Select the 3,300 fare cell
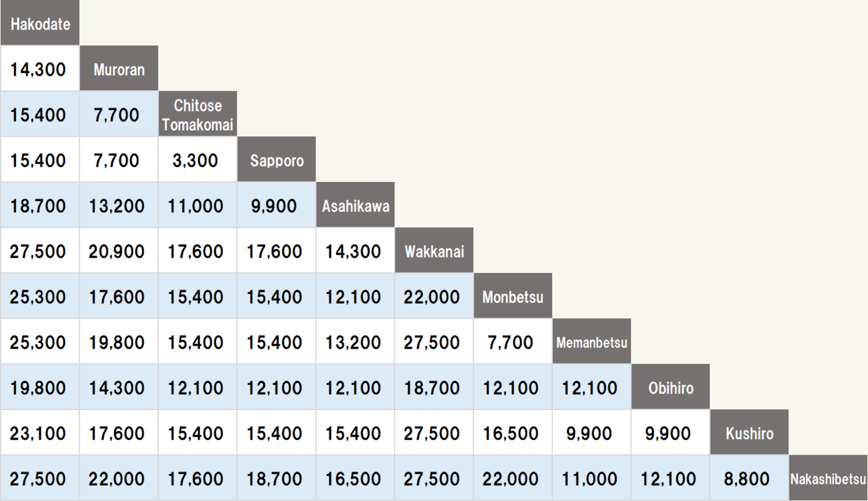The width and height of the screenshot is (868, 501). point(196,160)
